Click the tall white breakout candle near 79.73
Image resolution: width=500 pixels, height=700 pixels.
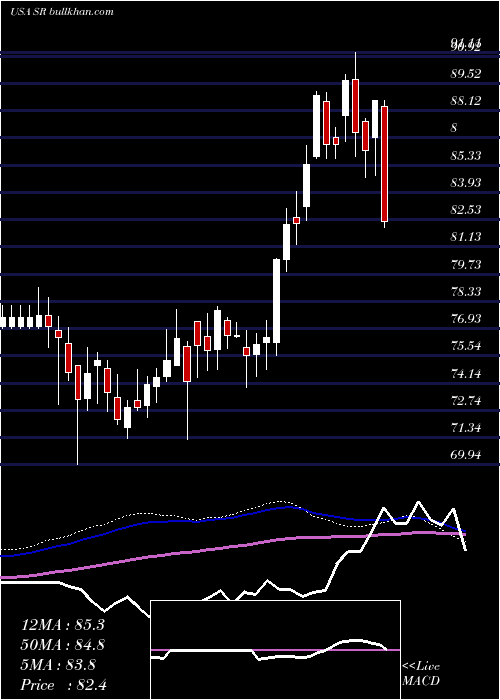(x=277, y=301)
